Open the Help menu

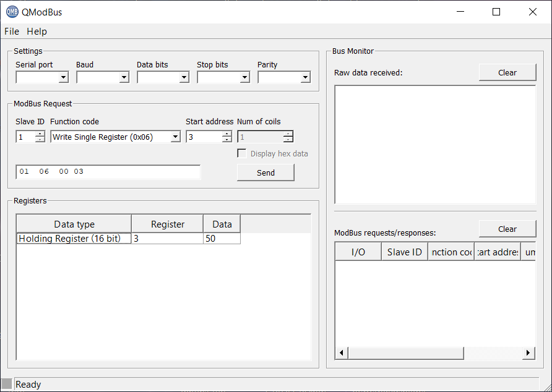click(37, 32)
